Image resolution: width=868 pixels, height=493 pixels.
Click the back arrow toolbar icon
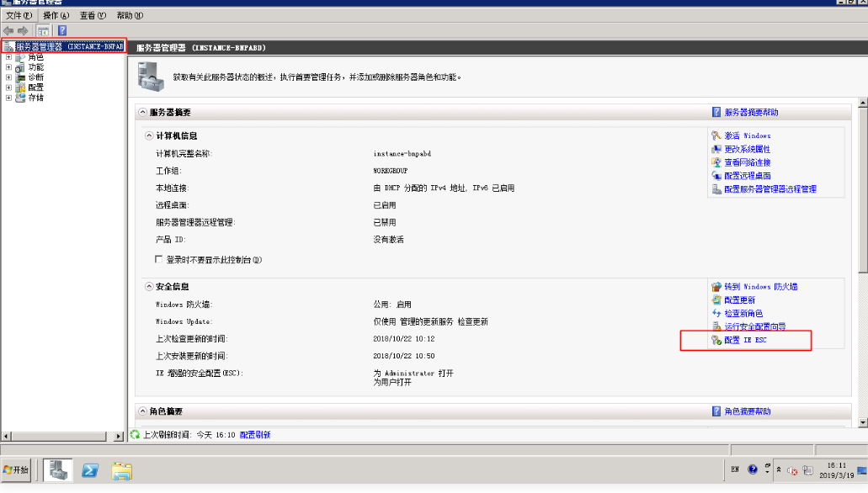tap(8, 30)
